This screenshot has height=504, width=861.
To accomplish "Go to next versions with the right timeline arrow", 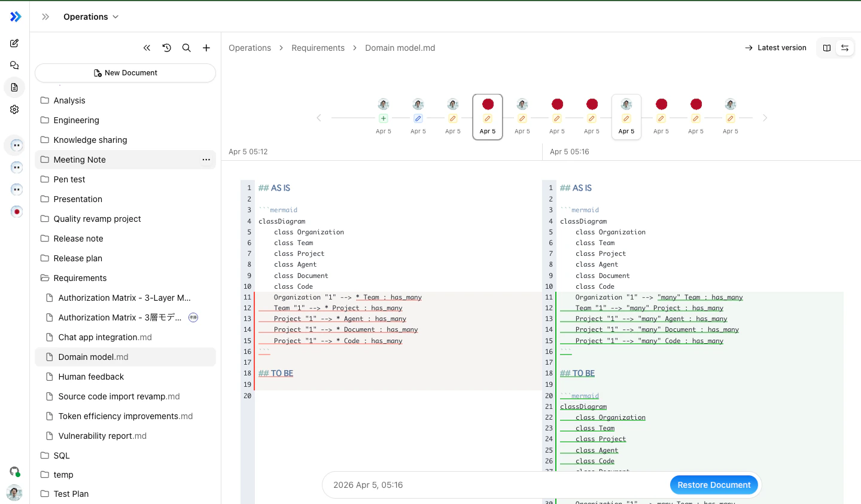I will coord(765,118).
